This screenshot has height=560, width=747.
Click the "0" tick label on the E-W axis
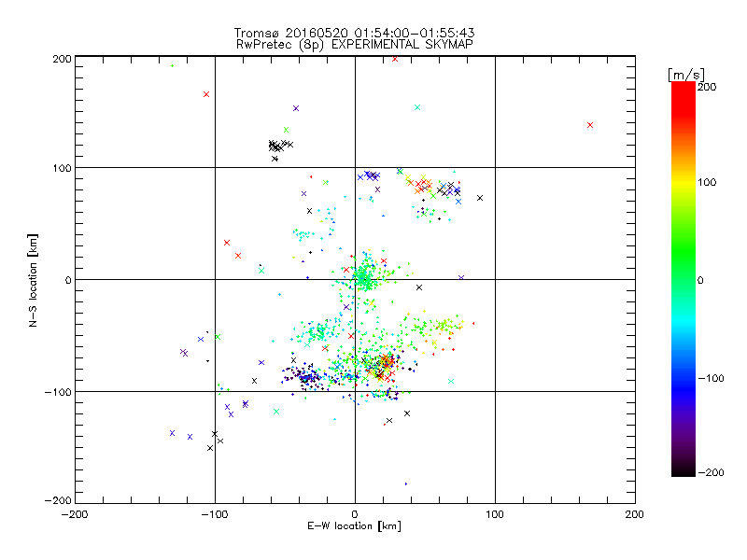pos(355,514)
